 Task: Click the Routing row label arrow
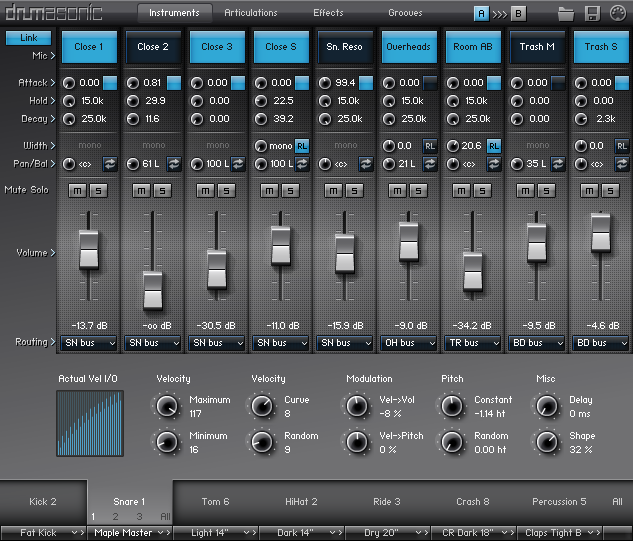click(x=53, y=342)
